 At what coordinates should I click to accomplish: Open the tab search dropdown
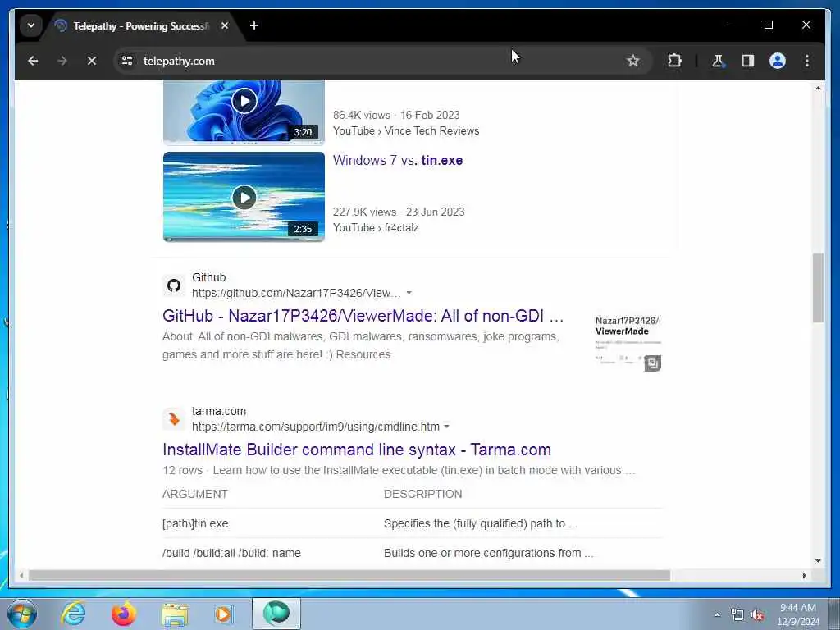point(31,25)
